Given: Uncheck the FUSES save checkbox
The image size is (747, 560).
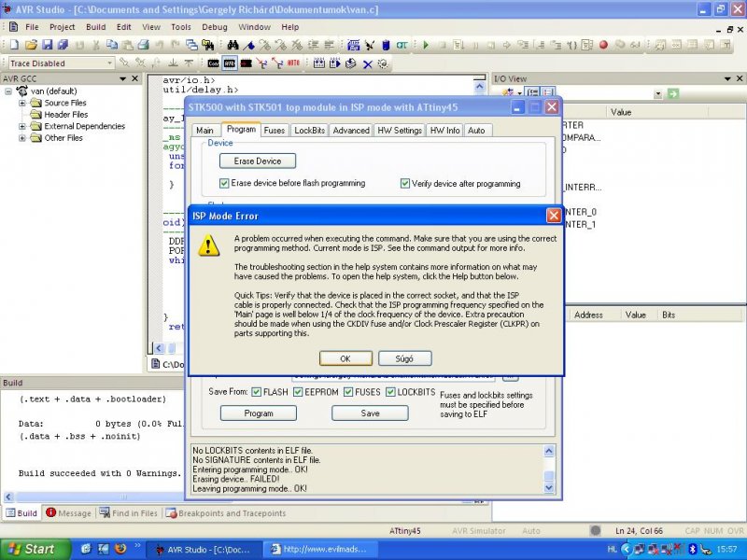Looking at the screenshot, I should point(347,392).
